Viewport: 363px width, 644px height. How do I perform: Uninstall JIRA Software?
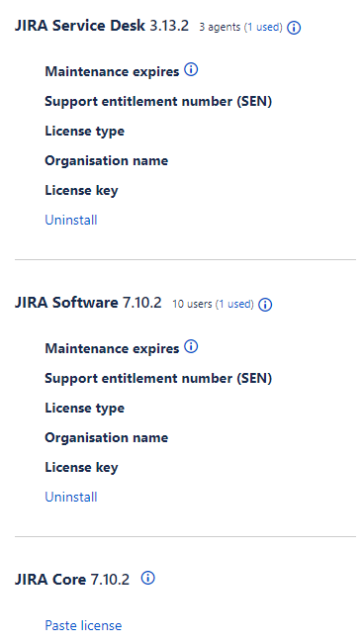(71, 497)
